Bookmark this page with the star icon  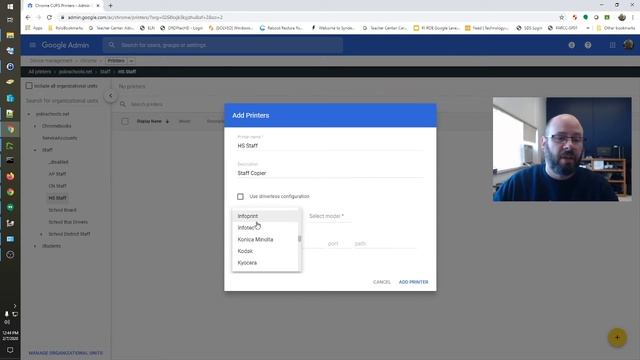click(x=562, y=17)
